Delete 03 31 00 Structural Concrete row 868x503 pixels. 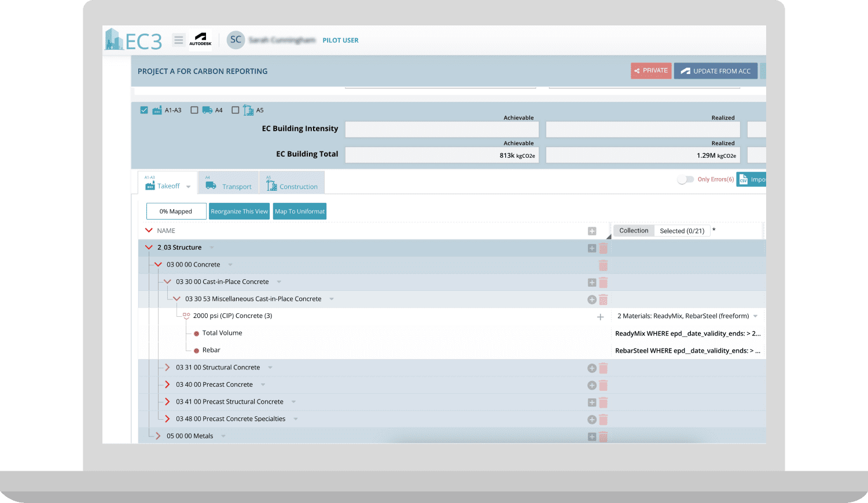[x=604, y=368]
